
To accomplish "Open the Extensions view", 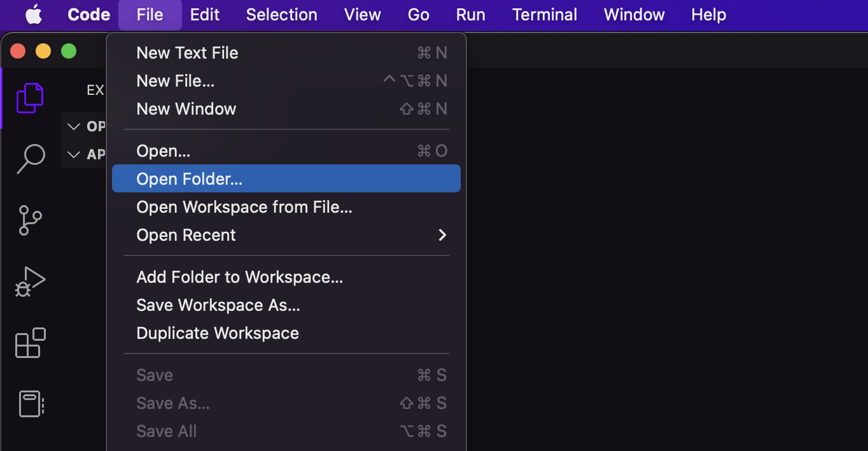I will [x=29, y=343].
